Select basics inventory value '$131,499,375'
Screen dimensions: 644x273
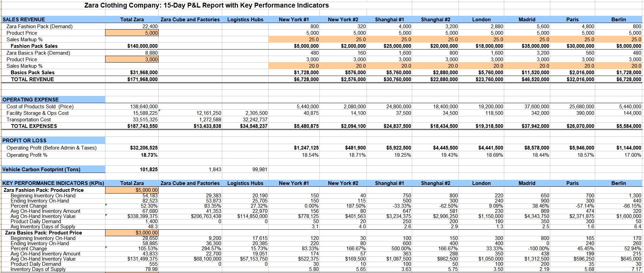click(x=143, y=259)
